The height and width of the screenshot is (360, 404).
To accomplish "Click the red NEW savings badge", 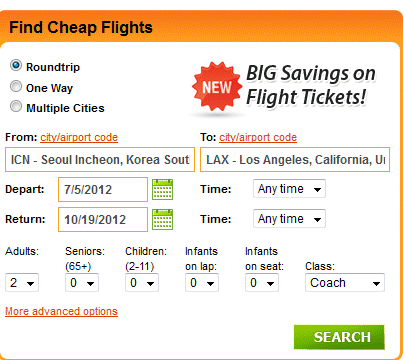I will pos(217,87).
